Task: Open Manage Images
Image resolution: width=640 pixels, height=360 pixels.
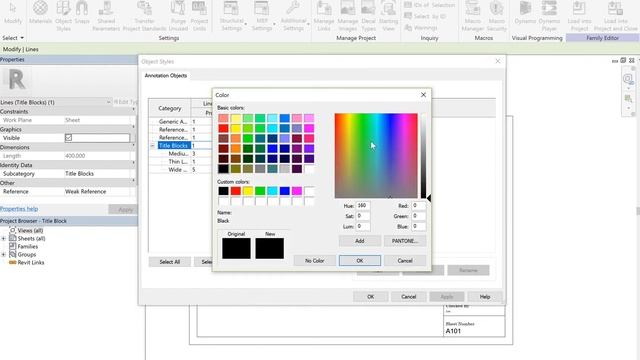Action: (x=348, y=16)
